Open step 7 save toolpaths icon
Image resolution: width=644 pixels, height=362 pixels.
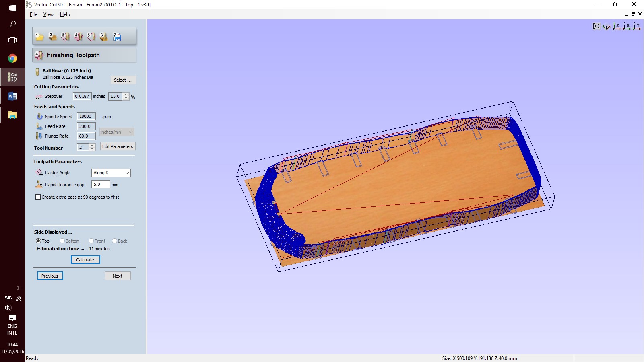117,37
